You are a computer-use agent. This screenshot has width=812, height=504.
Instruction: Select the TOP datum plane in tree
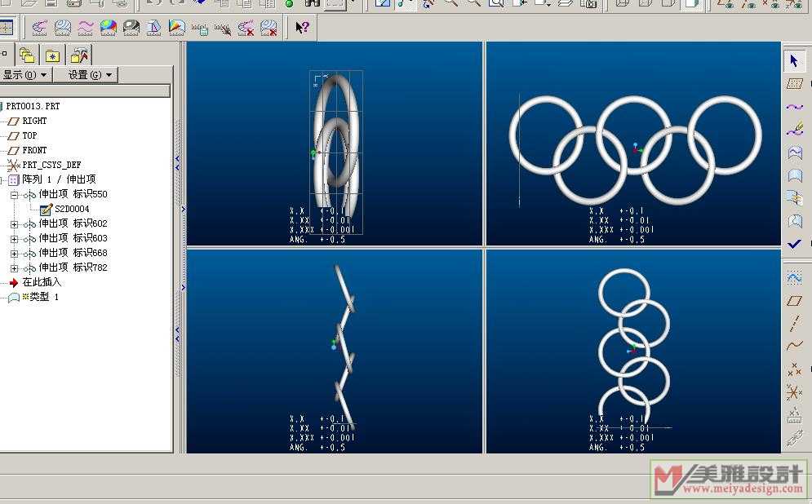(29, 135)
